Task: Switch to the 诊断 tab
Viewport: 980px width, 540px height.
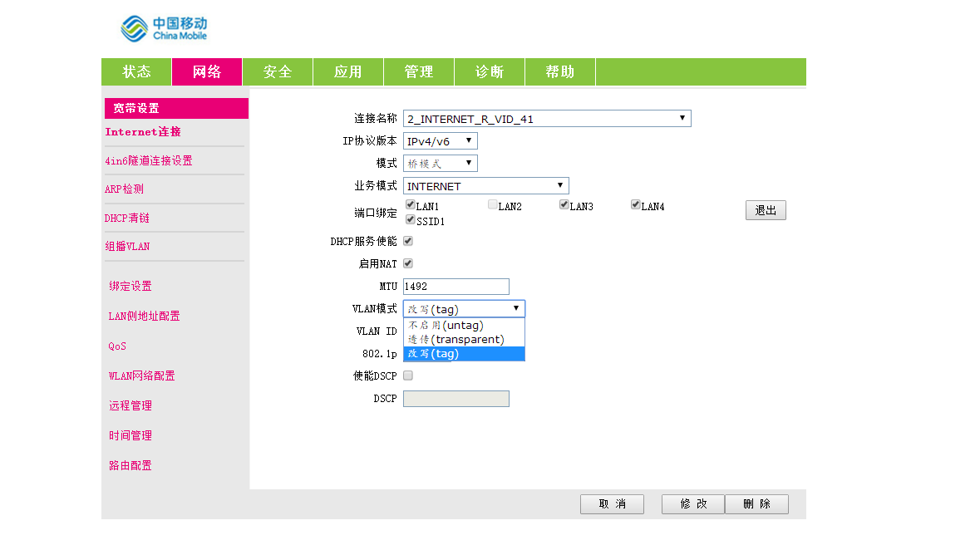Action: tap(490, 72)
